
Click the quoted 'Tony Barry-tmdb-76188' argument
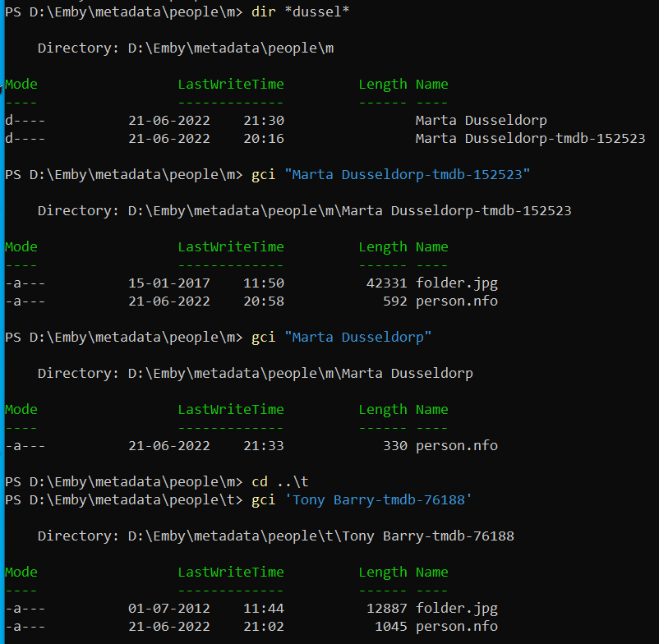(x=383, y=499)
